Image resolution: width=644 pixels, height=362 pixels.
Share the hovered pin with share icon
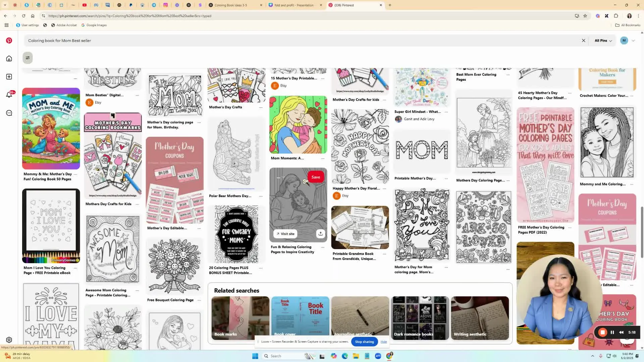320,234
